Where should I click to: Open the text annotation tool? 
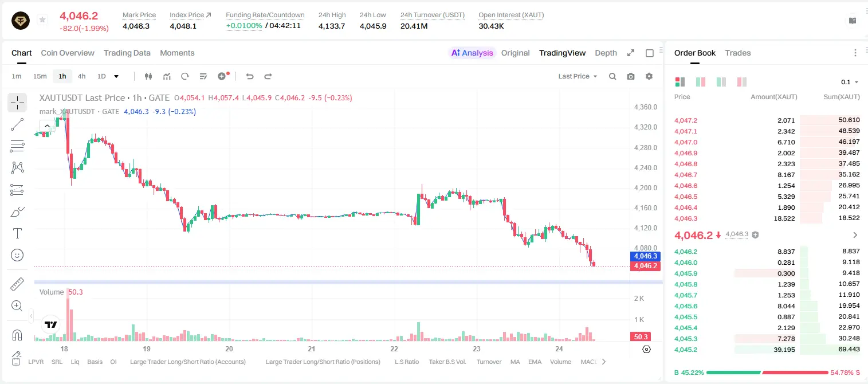click(17, 233)
